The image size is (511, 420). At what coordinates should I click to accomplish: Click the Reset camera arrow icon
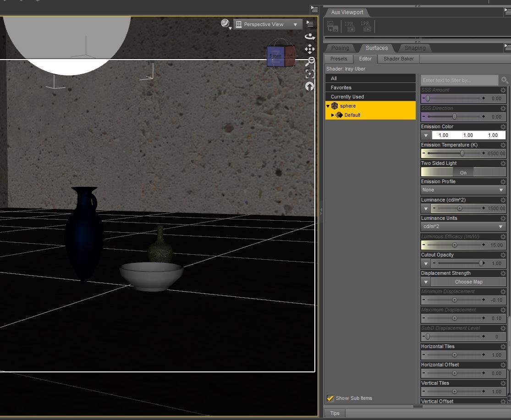click(310, 86)
